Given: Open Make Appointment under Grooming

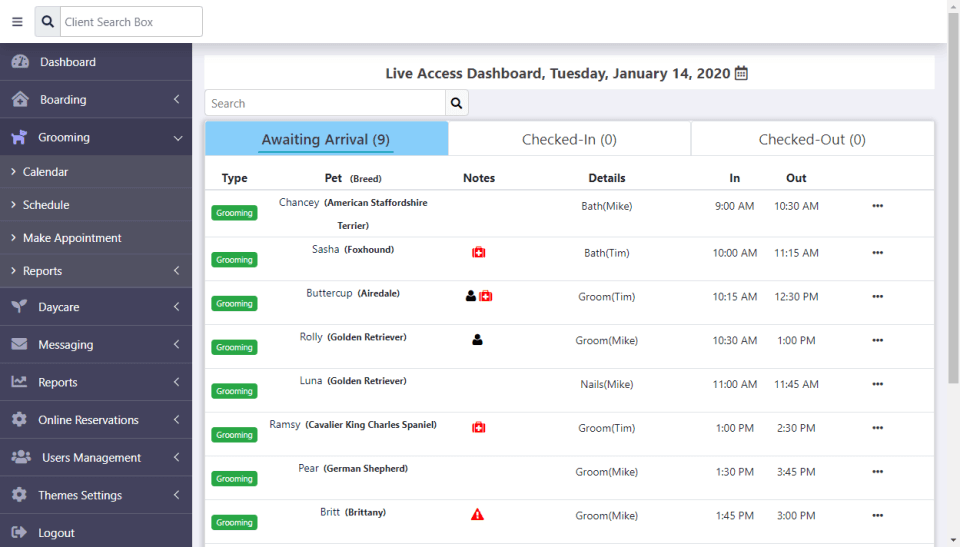Looking at the screenshot, I should tap(72, 238).
